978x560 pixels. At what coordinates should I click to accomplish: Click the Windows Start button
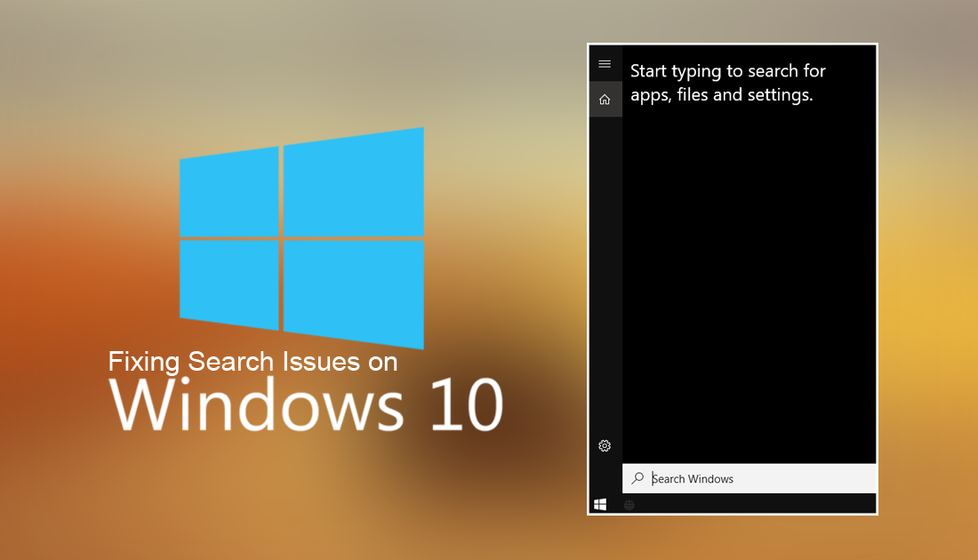pyautogui.click(x=601, y=505)
